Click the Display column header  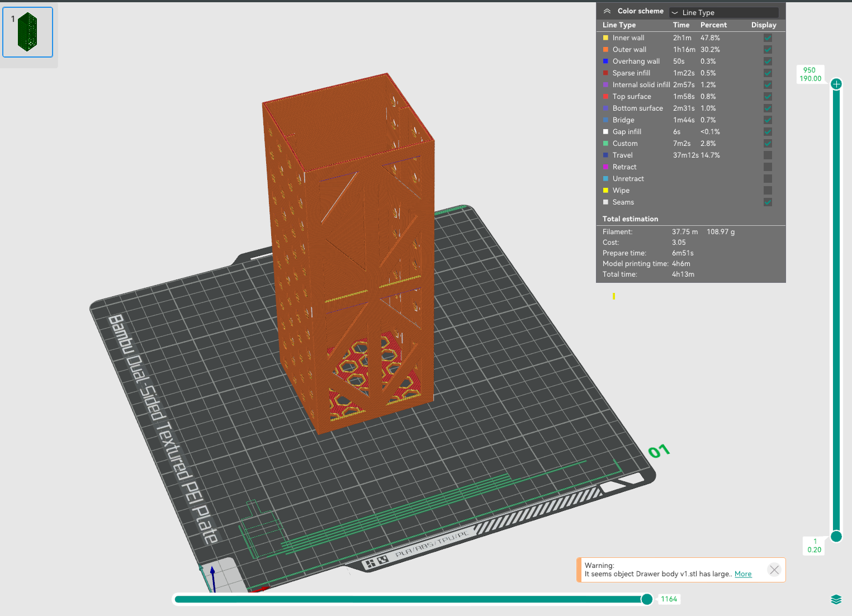click(764, 25)
